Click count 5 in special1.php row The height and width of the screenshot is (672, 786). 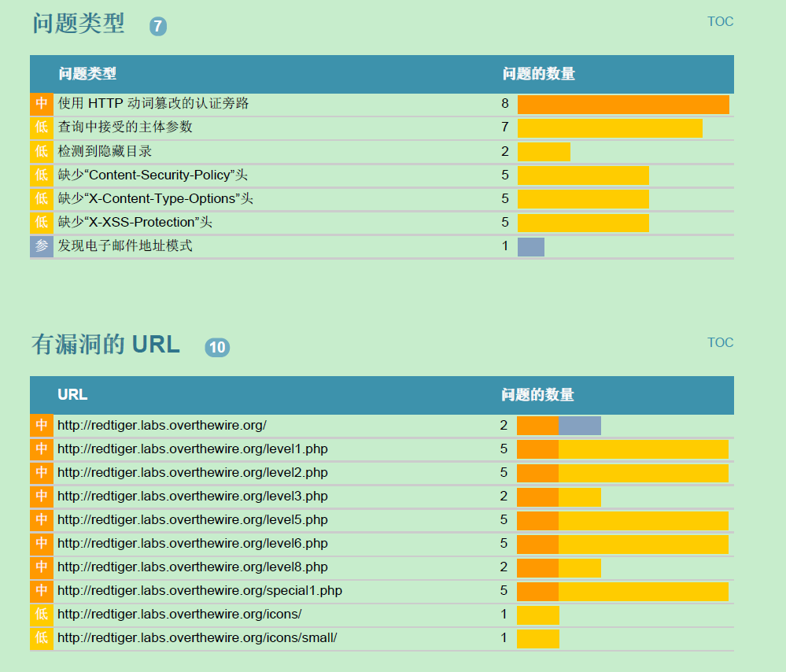[504, 590]
